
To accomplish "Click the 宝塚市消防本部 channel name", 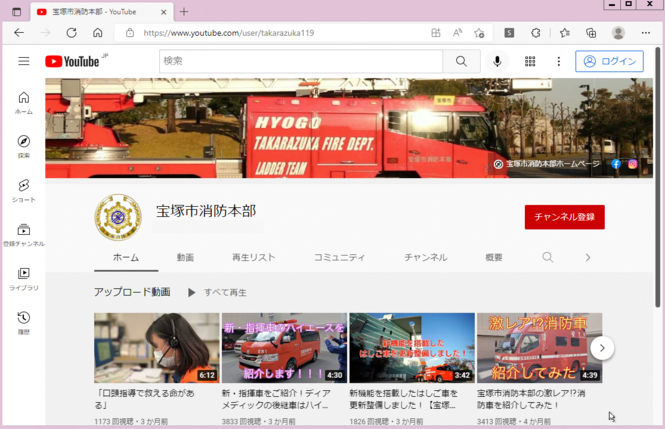I will coord(206,211).
